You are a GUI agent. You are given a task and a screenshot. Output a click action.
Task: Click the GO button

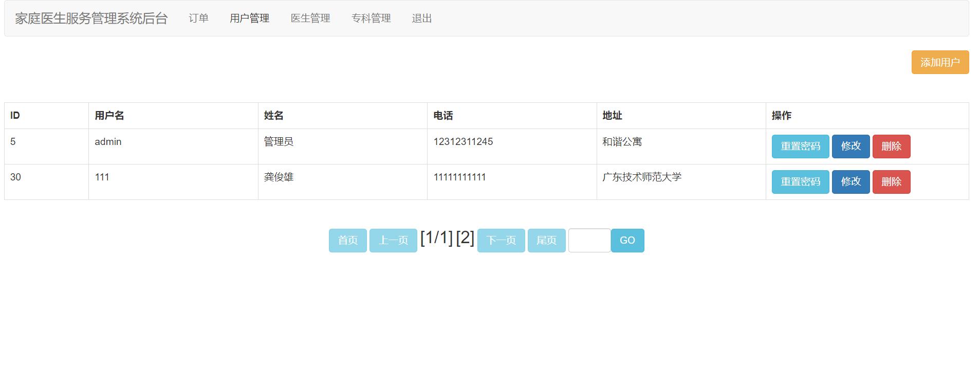627,241
